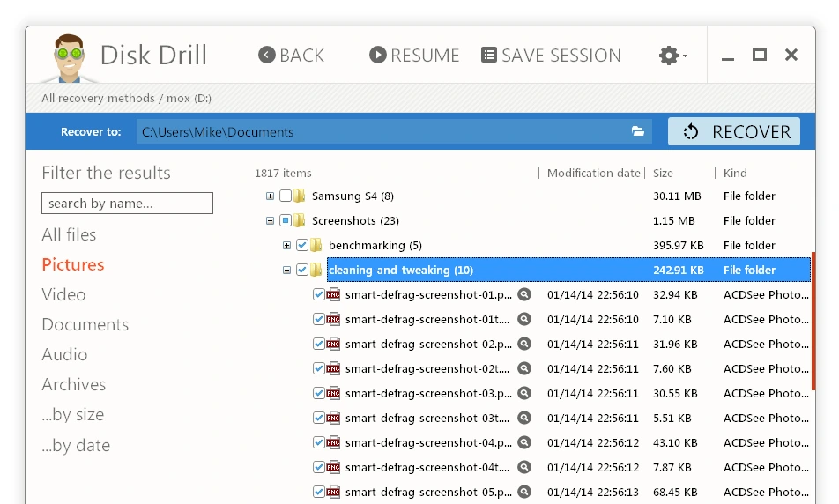This screenshot has height=504, width=839.
Task: Preview smart-defrag-screenshot-01.p file with magnifier icon
Action: point(524,295)
